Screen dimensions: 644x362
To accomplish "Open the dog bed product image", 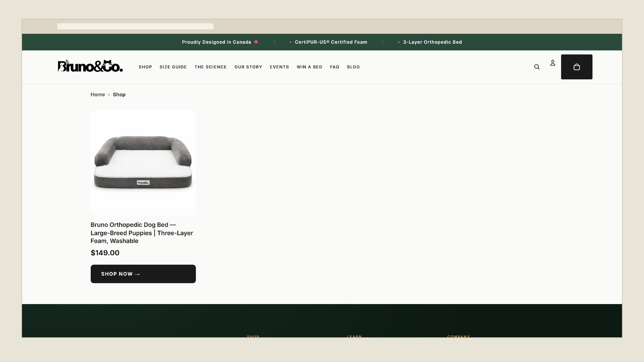I will pyautogui.click(x=143, y=163).
